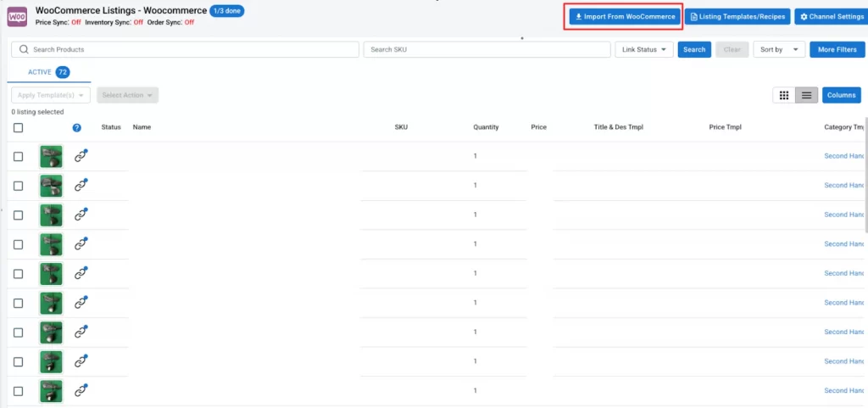This screenshot has width=868, height=408.
Task: Check the ninth listing row checkbox
Action: (x=19, y=391)
